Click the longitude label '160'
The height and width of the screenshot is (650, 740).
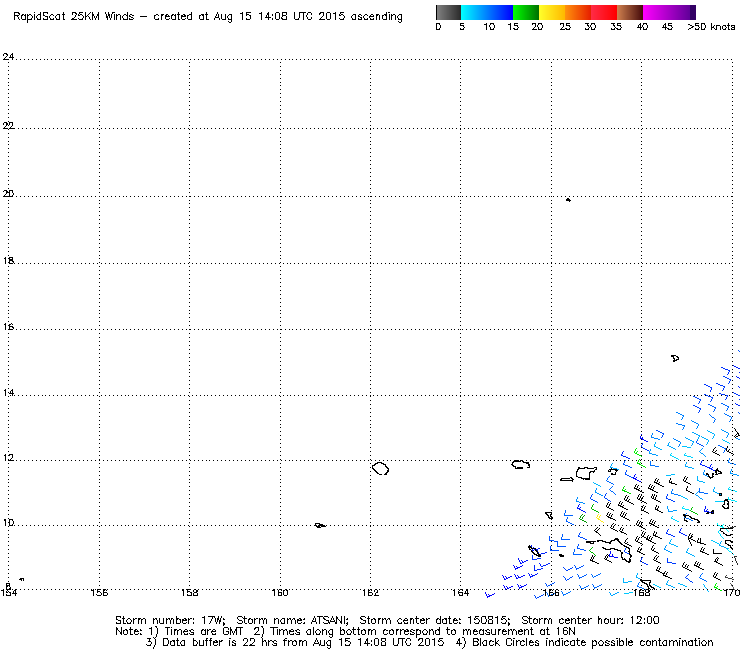pyautogui.click(x=280, y=592)
